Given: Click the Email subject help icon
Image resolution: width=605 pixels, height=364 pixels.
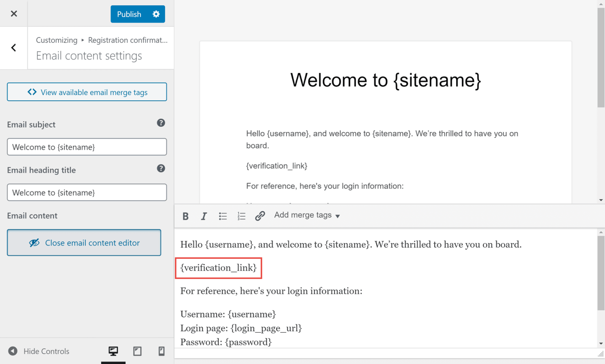Looking at the screenshot, I should pos(161,123).
